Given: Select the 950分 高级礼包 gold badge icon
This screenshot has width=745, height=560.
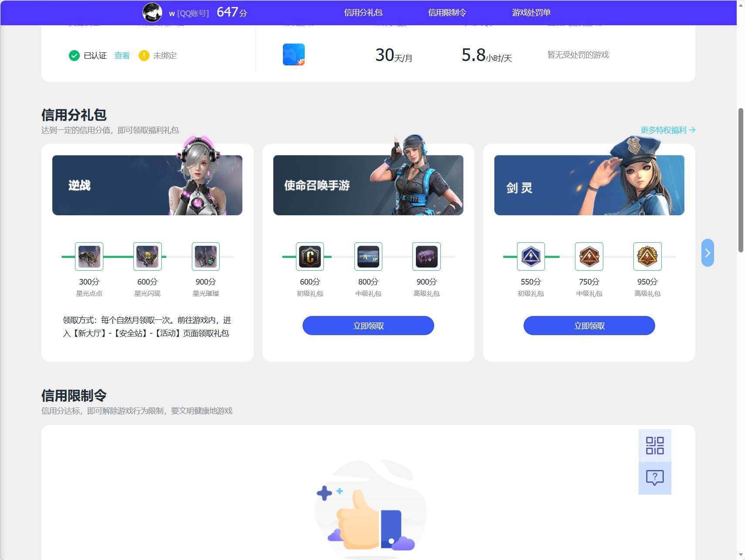Looking at the screenshot, I should (x=647, y=256).
